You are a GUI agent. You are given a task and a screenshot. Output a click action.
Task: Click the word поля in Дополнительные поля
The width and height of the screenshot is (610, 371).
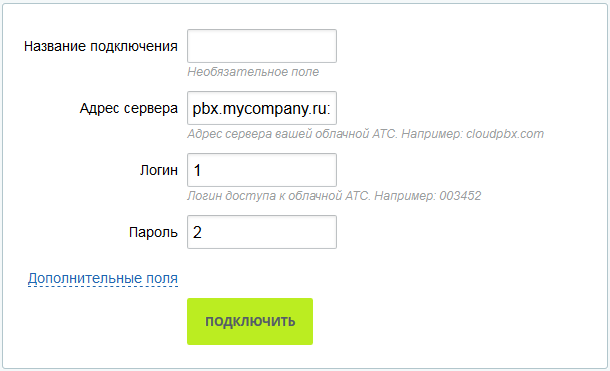coord(162,278)
